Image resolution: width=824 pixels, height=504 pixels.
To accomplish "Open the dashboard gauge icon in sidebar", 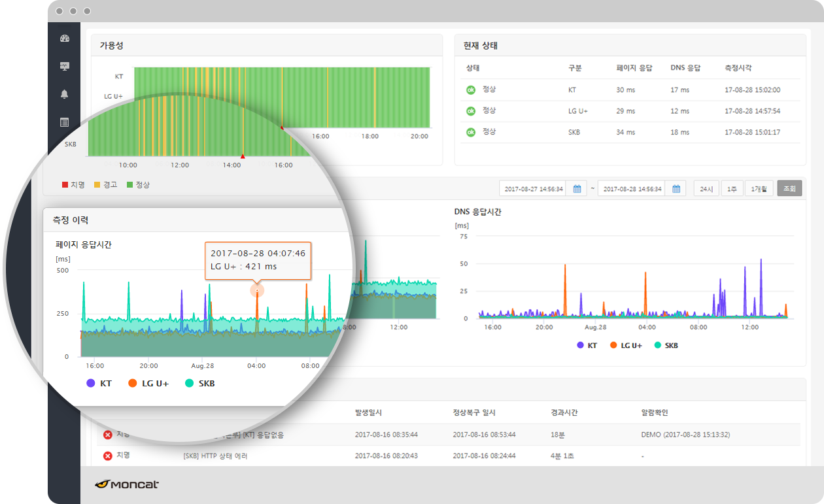I will pos(64,38).
